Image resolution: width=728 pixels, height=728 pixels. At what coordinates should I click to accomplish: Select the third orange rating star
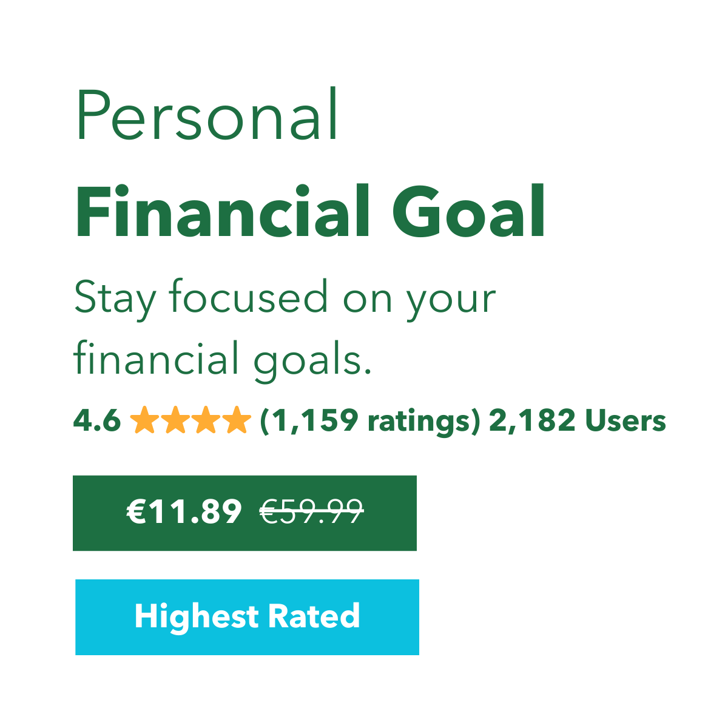pos(206,421)
